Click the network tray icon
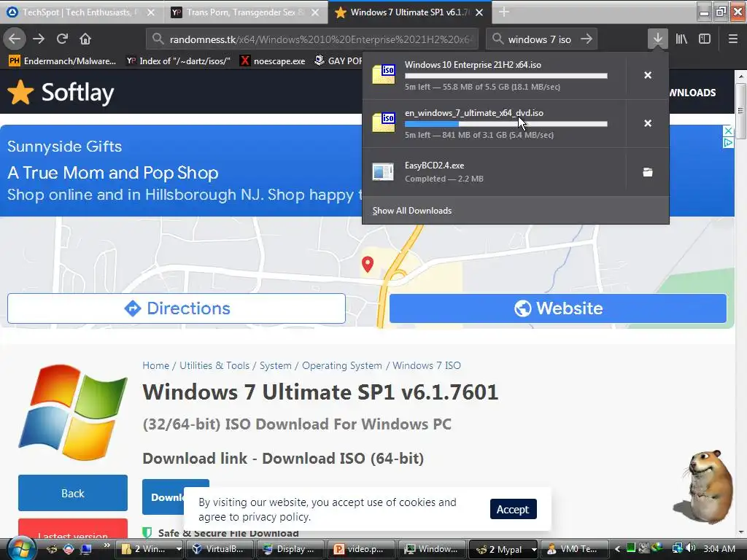Image resolution: width=747 pixels, height=560 pixels. point(676,548)
